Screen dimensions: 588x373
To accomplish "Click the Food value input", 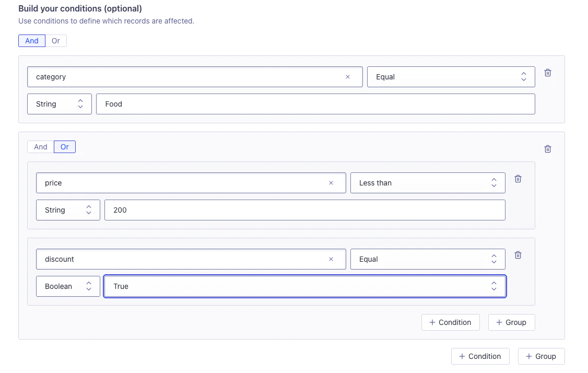I will click(x=315, y=104).
